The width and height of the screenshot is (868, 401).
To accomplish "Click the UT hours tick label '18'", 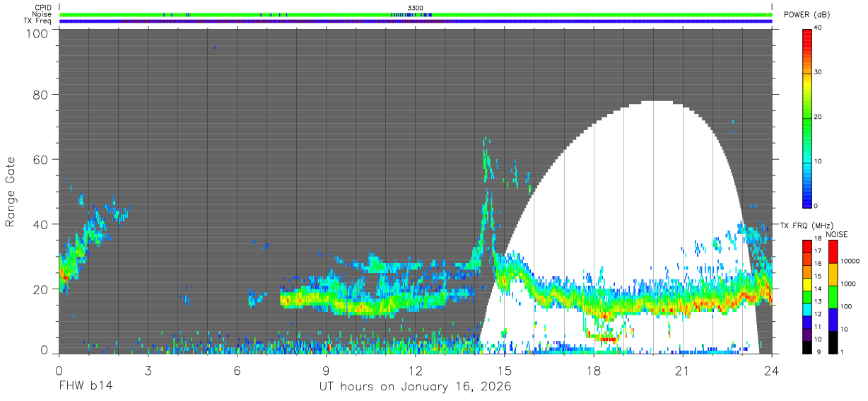I will 594,370.
